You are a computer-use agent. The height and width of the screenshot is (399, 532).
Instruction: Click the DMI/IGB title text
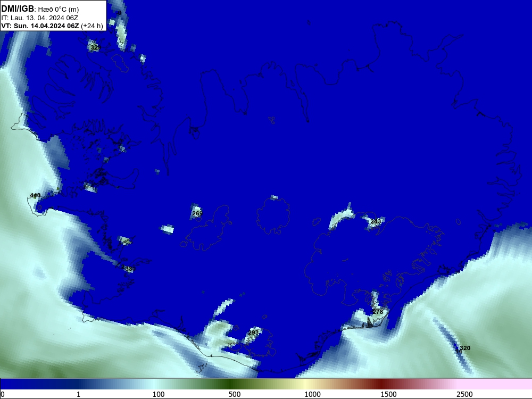pyautogui.click(x=18, y=9)
